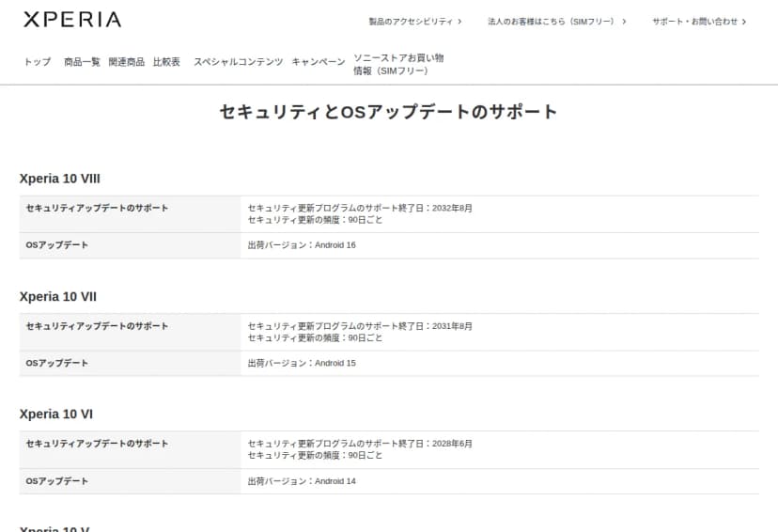Click セキュリティアップデートのサポート cell under Xperia 10 VIII
Image resolution: width=778 pixels, height=532 pixels.
coord(130,214)
